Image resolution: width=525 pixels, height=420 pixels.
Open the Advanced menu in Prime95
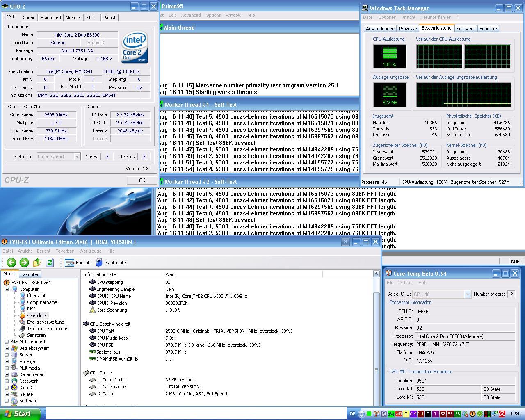191,15
